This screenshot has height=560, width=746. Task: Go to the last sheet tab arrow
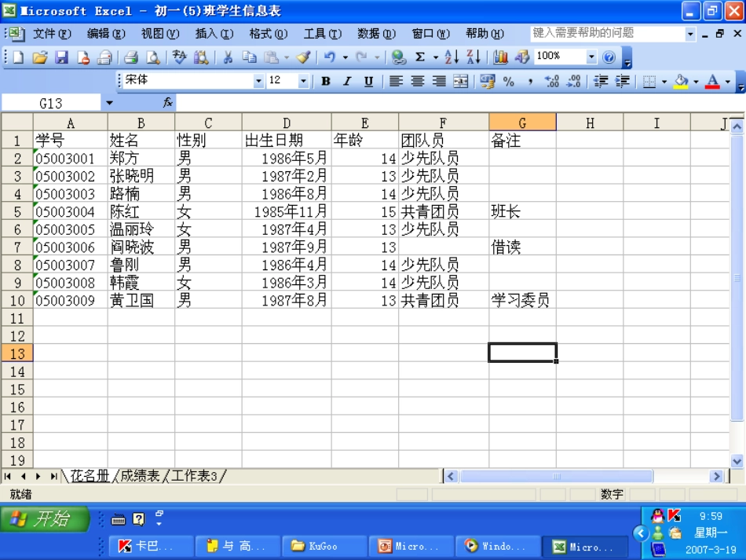(53, 476)
